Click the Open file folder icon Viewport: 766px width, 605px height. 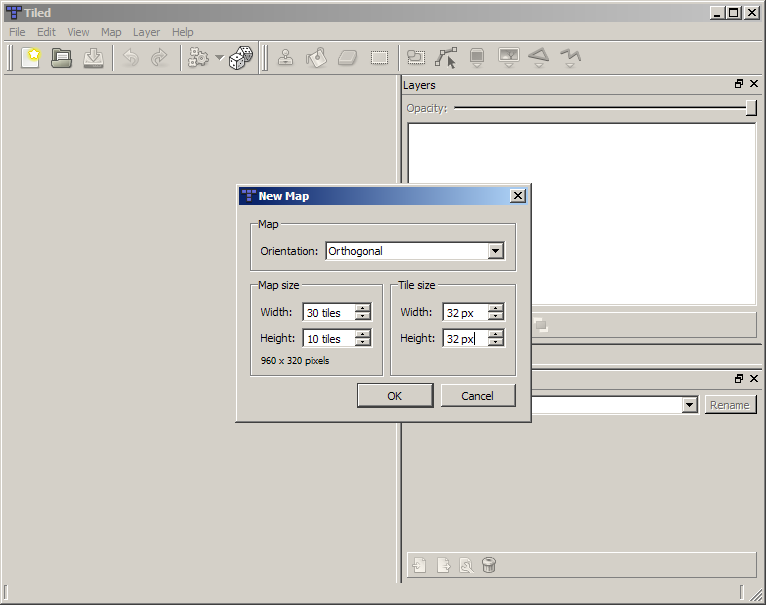tap(62, 58)
